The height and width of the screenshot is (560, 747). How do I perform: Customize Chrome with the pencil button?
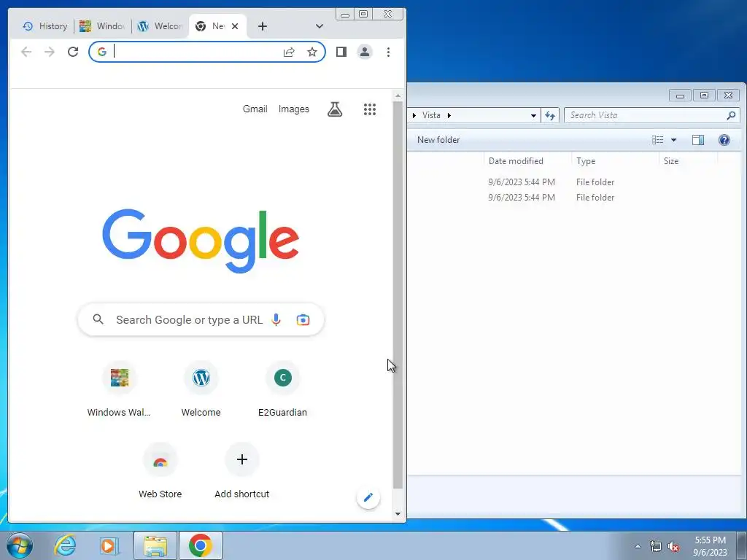coord(368,497)
